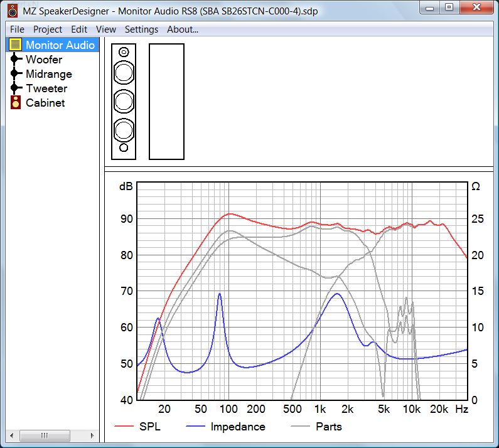Click the 90 dB axis label
The image size is (499, 448).
click(126, 219)
